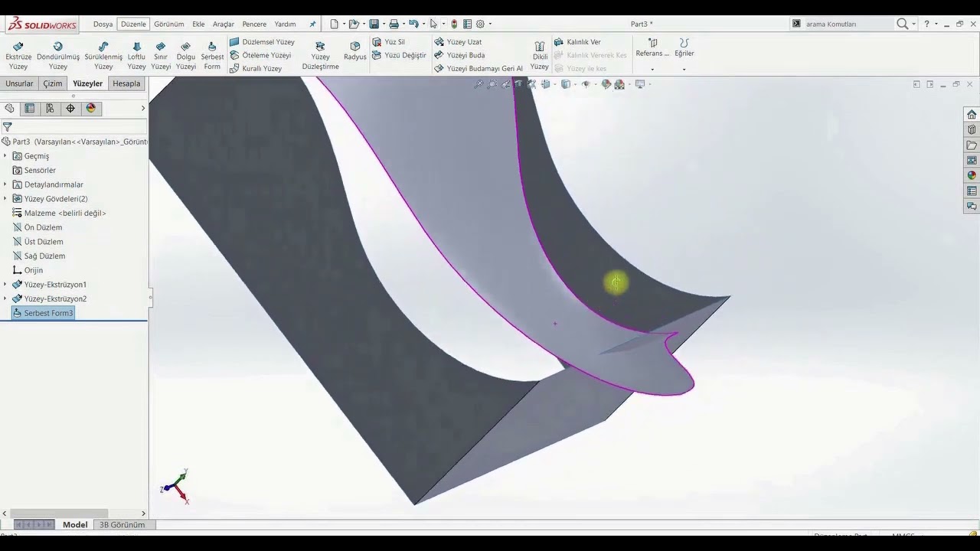Select the Dolgu Yüzeyi tool

tap(186, 56)
